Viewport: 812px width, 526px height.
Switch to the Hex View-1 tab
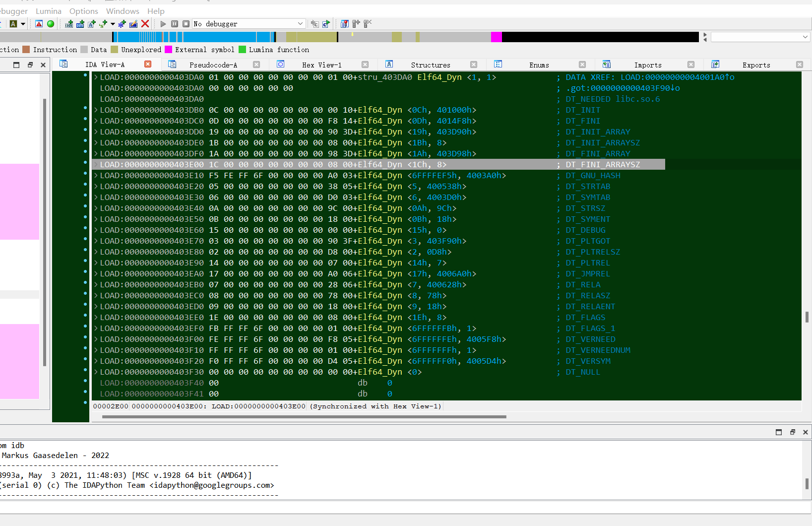322,65
